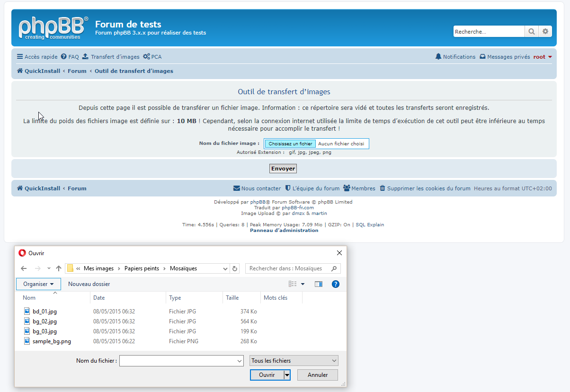The height and width of the screenshot is (392, 570).
Task: Open the Transfert d'images menu item
Action: 111,57
